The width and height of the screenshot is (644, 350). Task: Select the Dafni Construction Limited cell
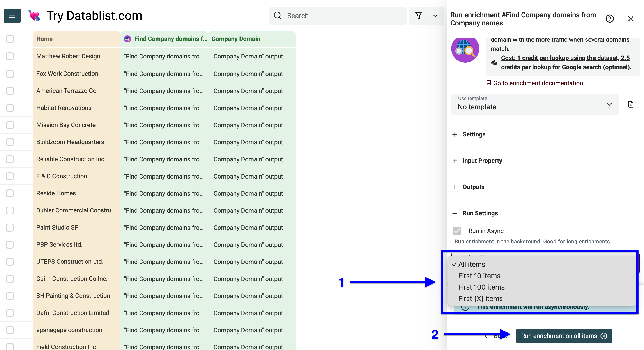[76, 313]
